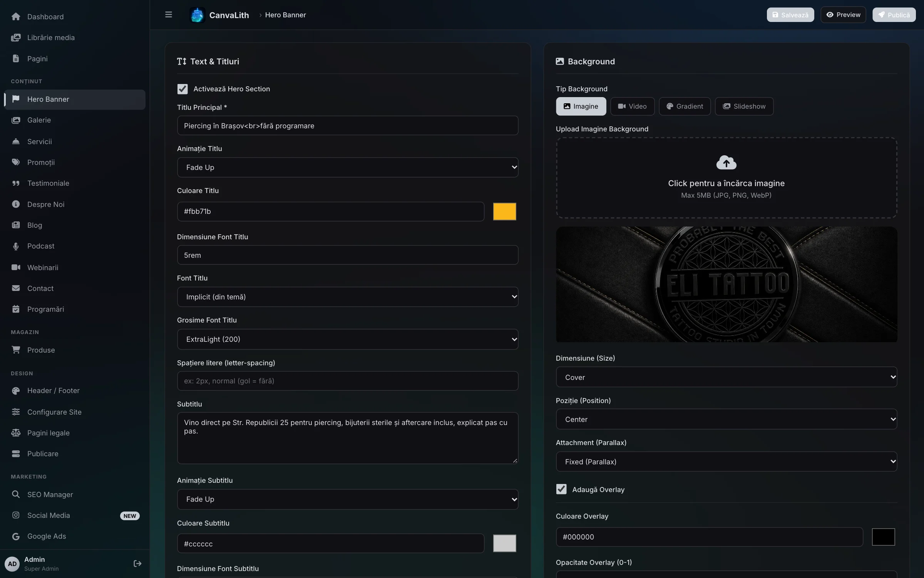Click the logout icon next to Admin
The image size is (924, 578).
coord(137,563)
